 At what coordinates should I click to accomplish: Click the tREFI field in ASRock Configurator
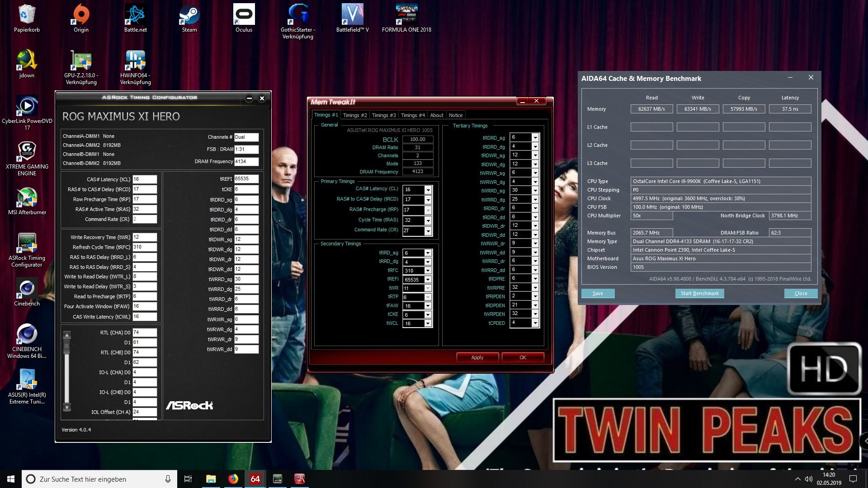(246, 179)
